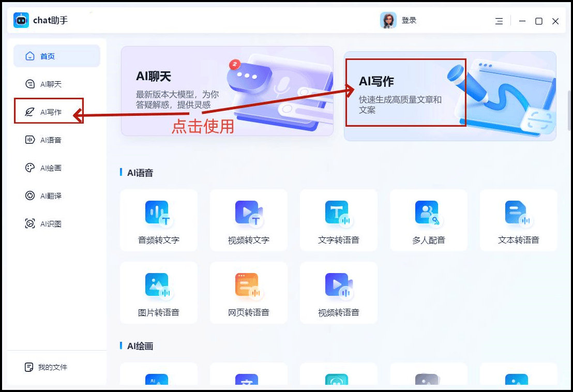Click the 登录 login link

tap(409, 21)
